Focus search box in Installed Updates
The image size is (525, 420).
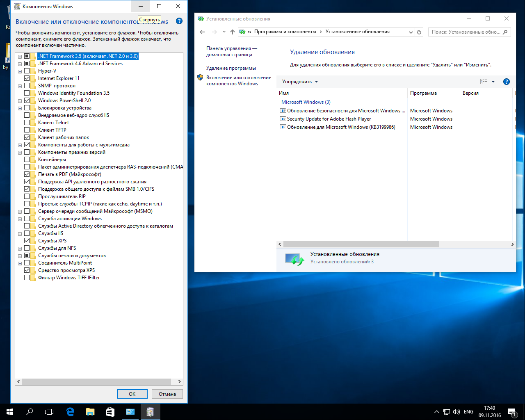tap(466, 32)
